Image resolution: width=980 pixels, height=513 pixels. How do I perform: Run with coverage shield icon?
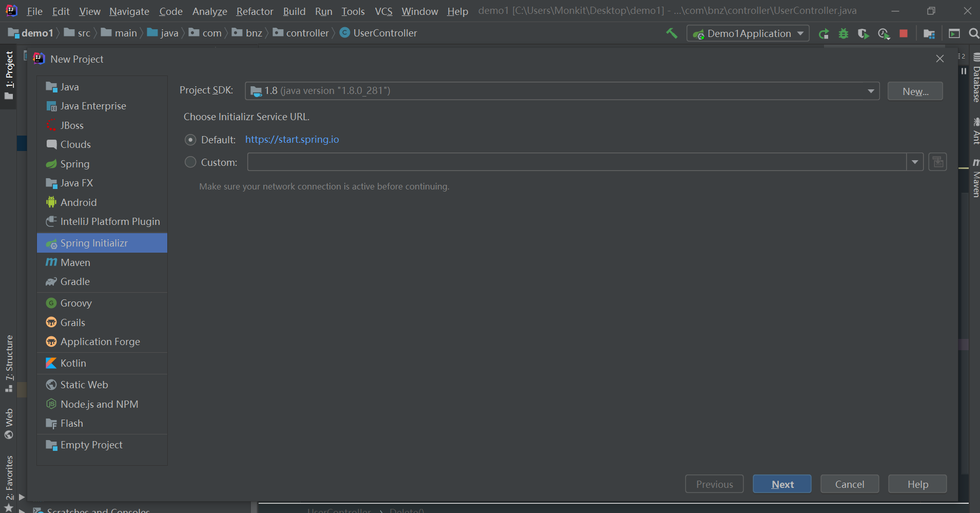point(864,34)
